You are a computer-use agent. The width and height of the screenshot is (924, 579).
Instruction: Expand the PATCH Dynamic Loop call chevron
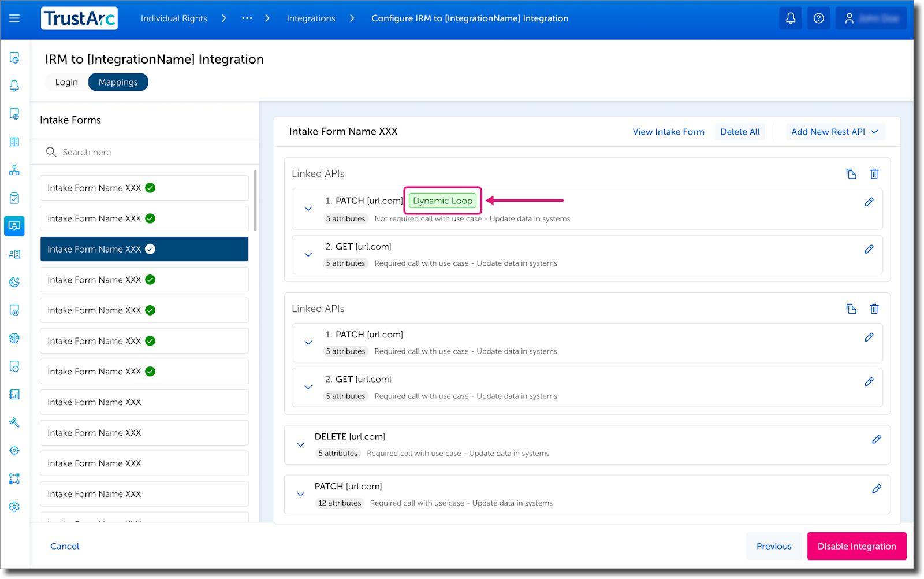[308, 209]
